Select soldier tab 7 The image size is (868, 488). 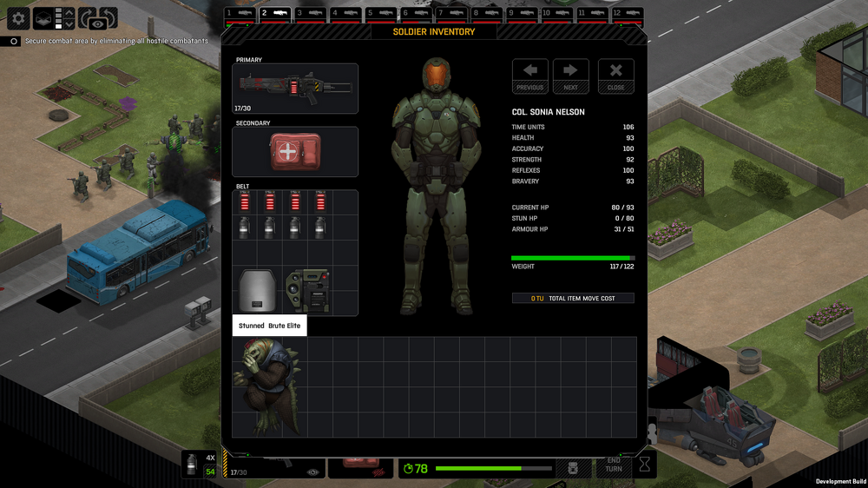tap(451, 14)
